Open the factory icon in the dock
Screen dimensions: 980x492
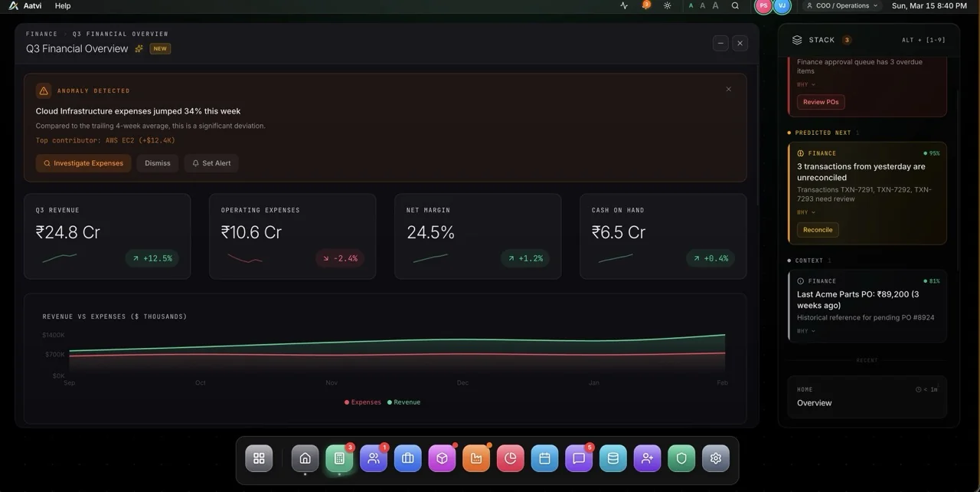(x=476, y=458)
